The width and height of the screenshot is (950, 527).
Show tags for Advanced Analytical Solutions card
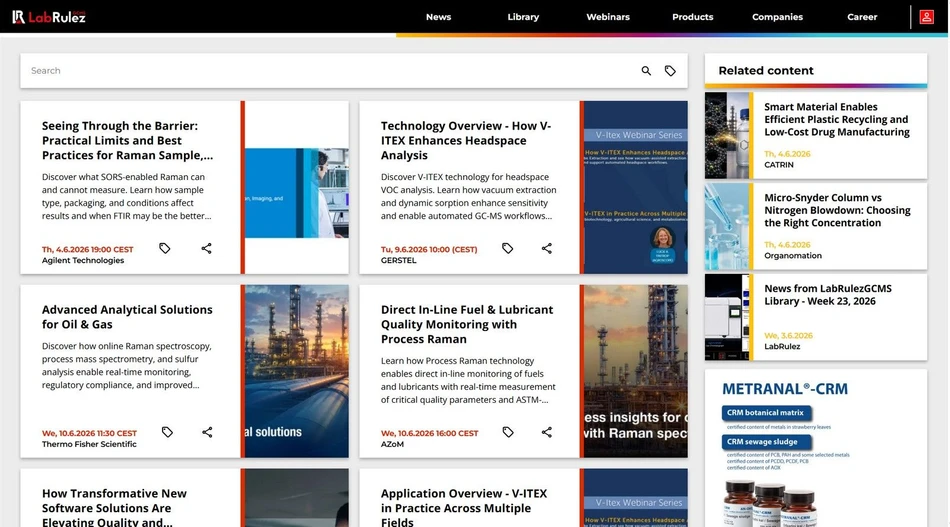pyautogui.click(x=167, y=432)
